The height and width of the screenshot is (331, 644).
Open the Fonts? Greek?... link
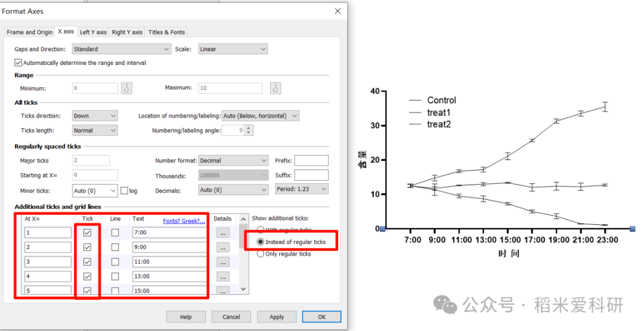184,221
